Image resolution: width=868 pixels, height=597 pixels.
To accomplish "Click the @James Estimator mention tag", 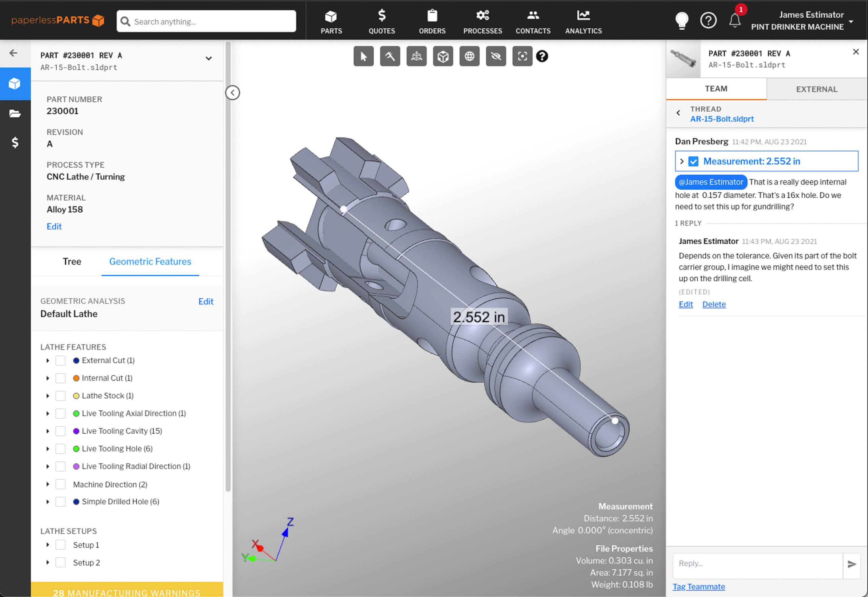I will click(x=711, y=182).
